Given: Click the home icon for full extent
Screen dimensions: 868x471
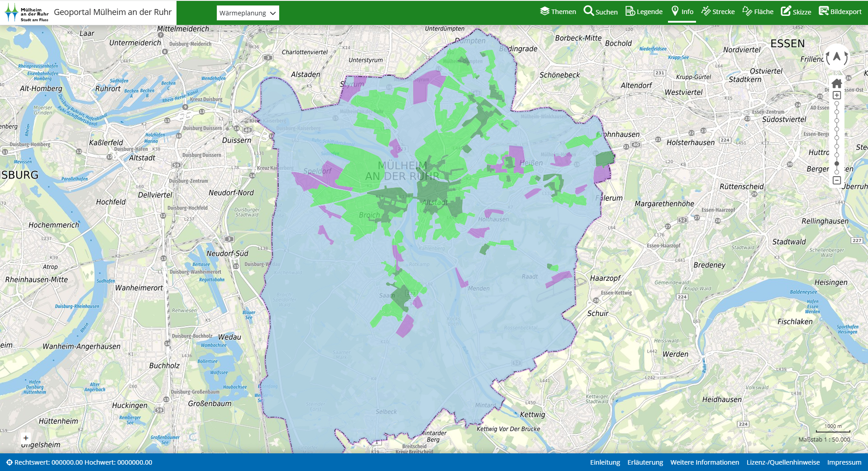Looking at the screenshot, I should pos(837,83).
